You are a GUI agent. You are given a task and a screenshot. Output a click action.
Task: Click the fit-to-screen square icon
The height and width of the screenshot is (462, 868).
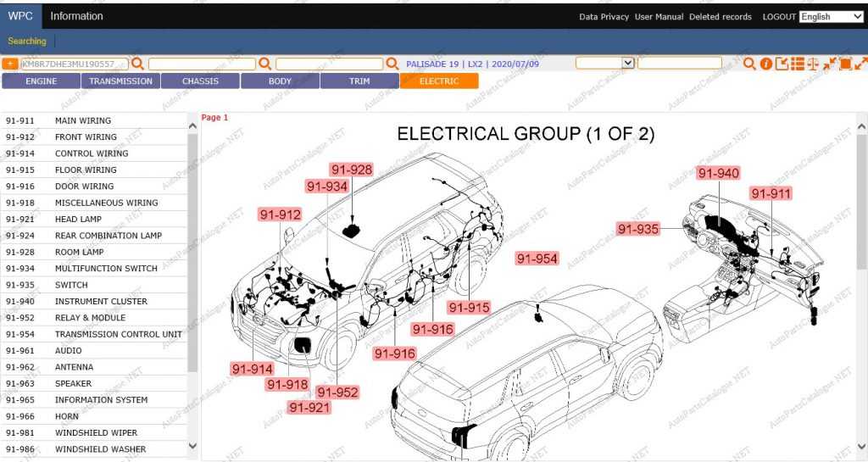[845, 64]
